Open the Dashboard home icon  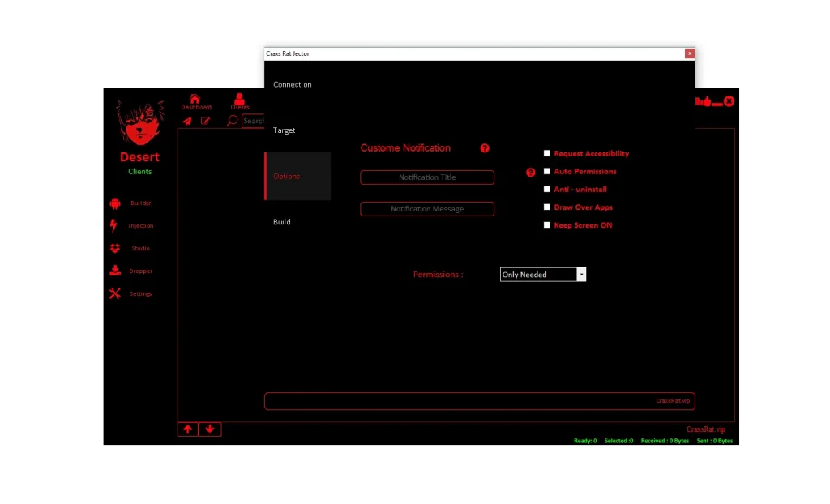tap(195, 99)
